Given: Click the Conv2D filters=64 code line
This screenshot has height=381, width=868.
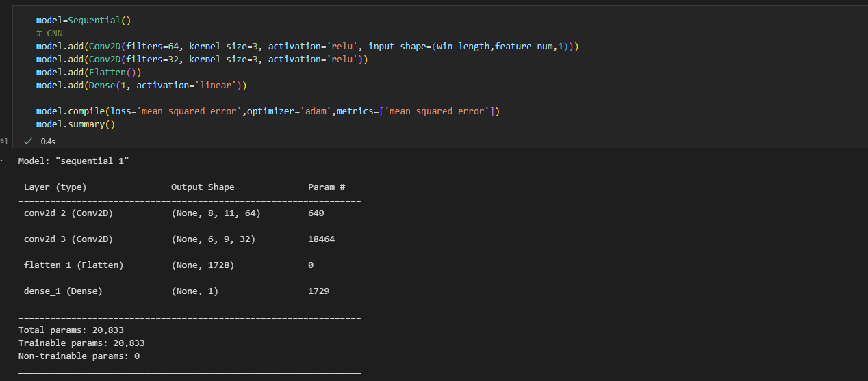Looking at the screenshot, I should (308, 47).
